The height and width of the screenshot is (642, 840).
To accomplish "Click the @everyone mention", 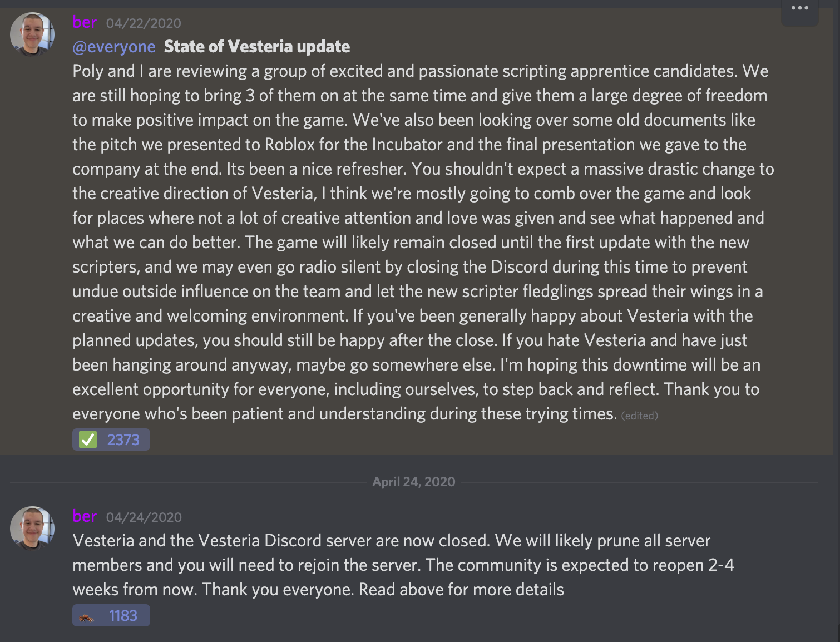I will click(x=114, y=47).
